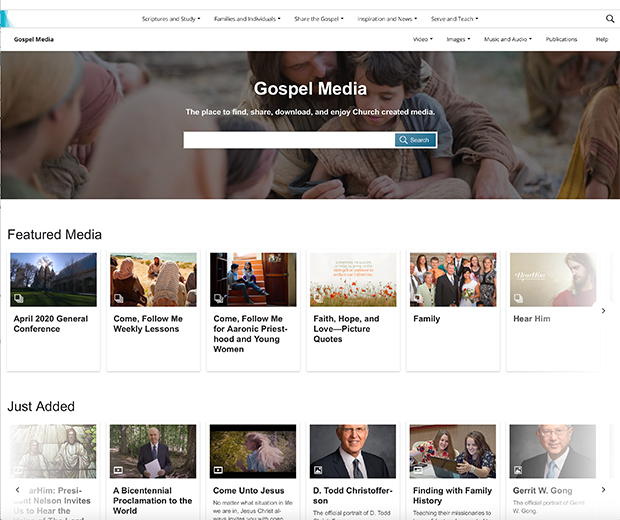Click the Featured Media heading
This screenshot has width=620, height=520.
coord(55,234)
